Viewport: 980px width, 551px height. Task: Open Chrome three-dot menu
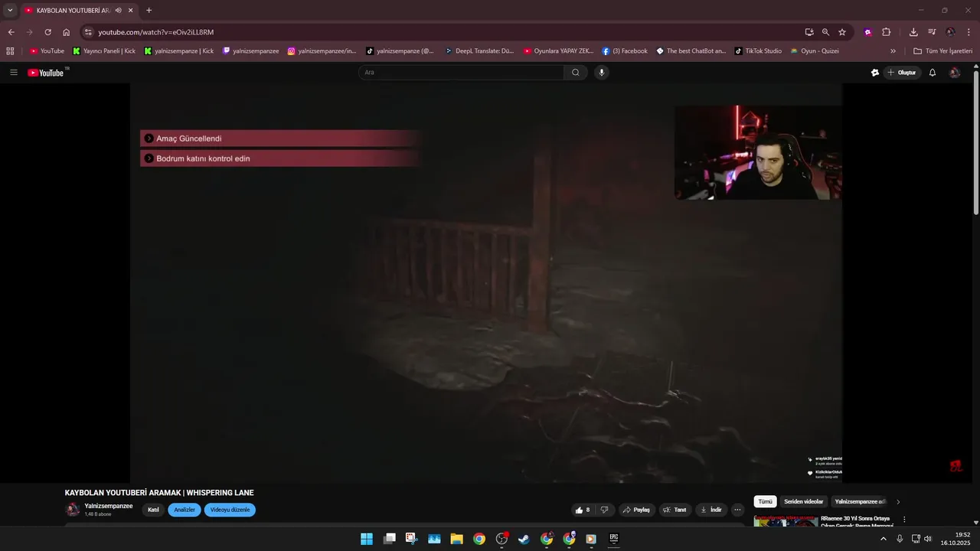pos(969,32)
